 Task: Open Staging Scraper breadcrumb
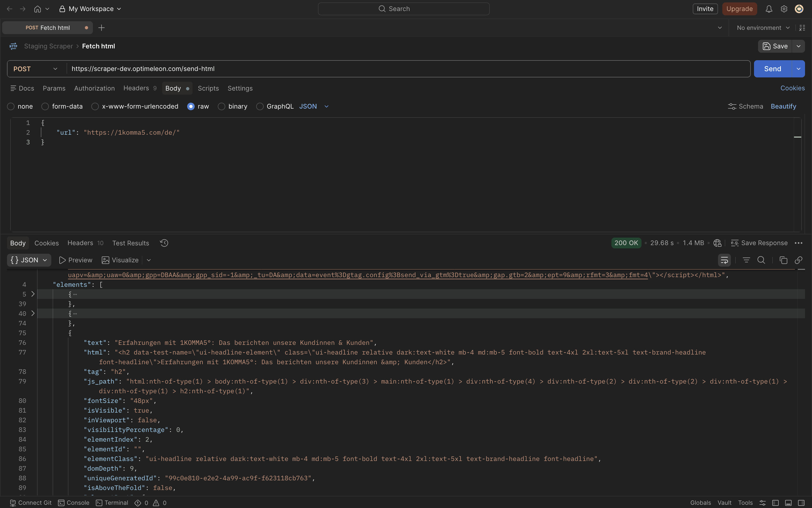pyautogui.click(x=48, y=46)
